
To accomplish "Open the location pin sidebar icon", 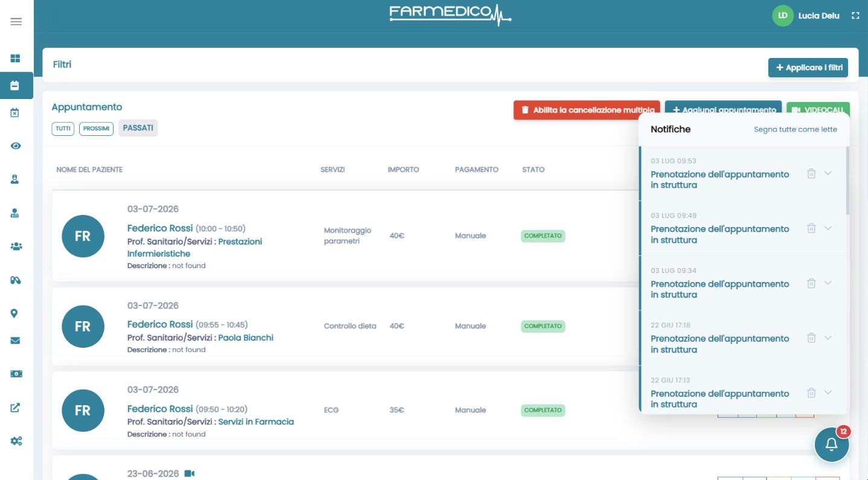I will point(14,313).
